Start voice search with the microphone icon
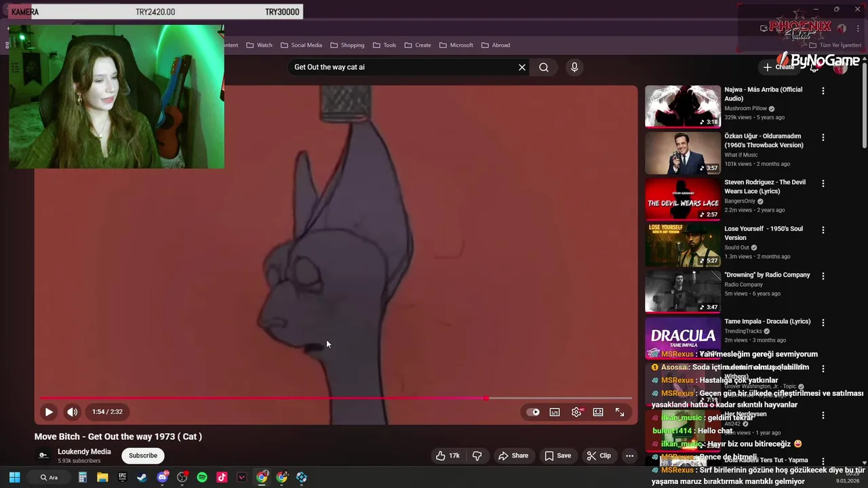The image size is (868, 488). pos(574,67)
